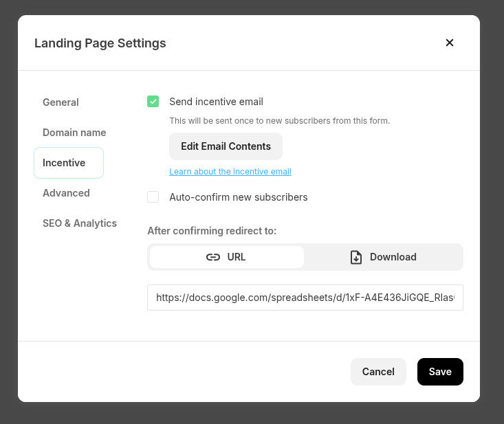Select the Incentive tab
Image resolution: width=504 pixels, height=424 pixels.
coord(69,163)
